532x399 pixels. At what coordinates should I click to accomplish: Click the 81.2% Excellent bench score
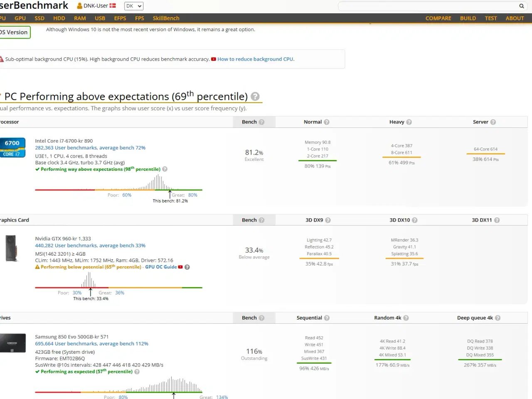coord(254,155)
